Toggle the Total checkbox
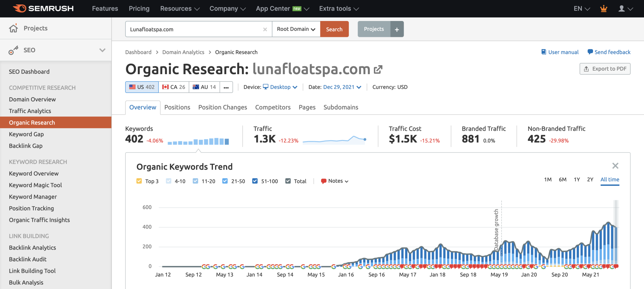 pos(288,181)
